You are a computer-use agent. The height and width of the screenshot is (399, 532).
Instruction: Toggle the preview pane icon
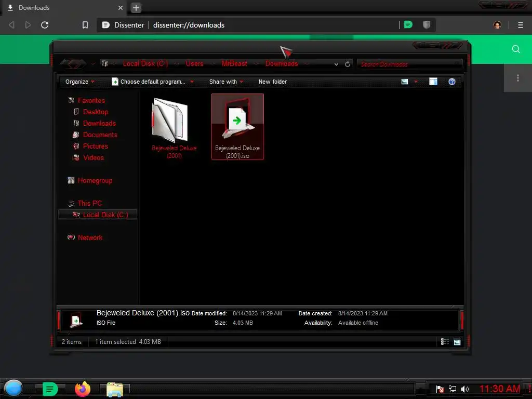[433, 82]
